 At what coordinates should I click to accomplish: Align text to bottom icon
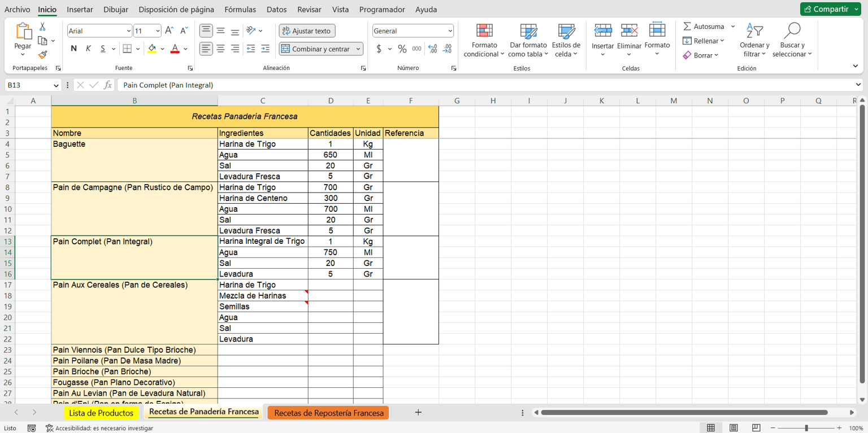pos(235,30)
